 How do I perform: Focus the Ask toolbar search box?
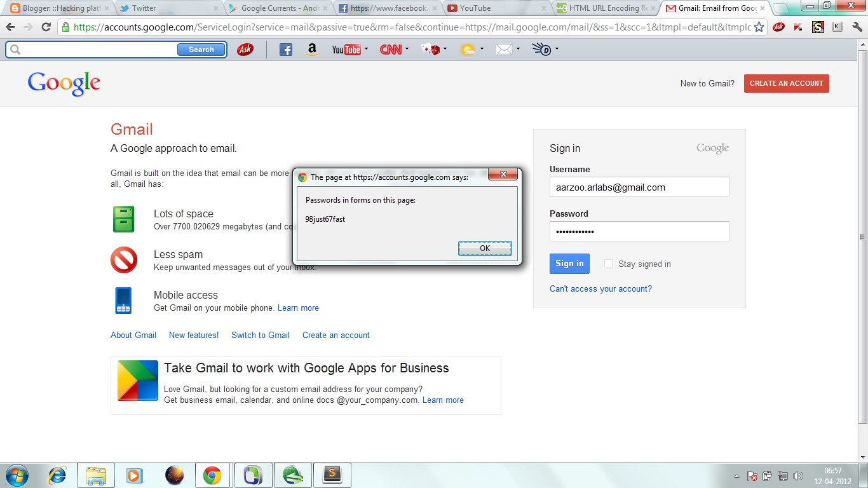click(98, 50)
